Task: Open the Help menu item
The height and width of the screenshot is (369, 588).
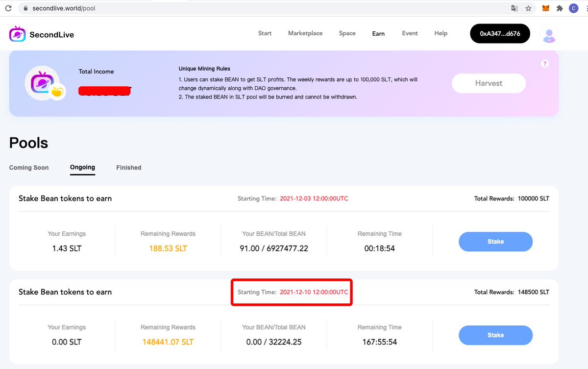Action: tap(441, 33)
